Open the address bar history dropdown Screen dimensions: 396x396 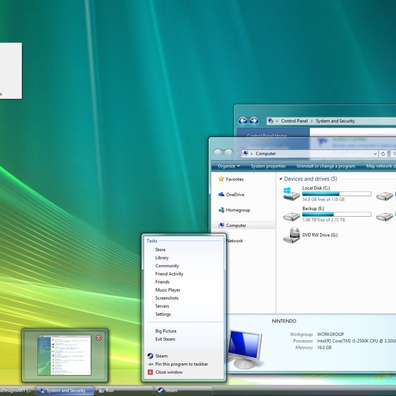pyautogui.click(x=375, y=154)
